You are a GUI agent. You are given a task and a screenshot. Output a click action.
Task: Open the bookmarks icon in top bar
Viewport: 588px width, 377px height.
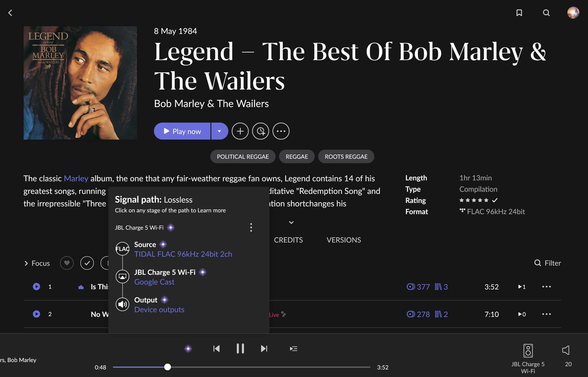519,13
